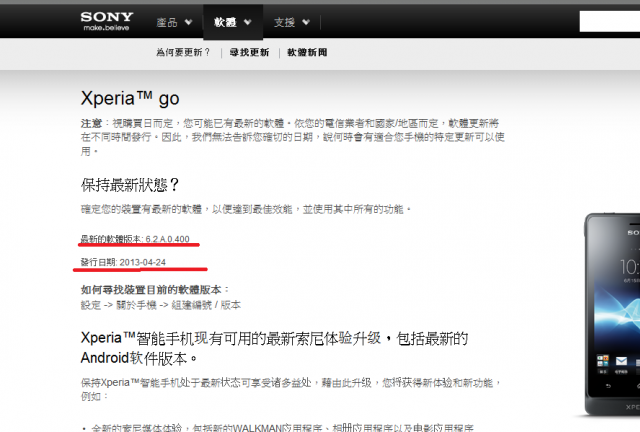Click the 注意 notice paragraph
This screenshot has height=432, width=640.
pyautogui.click(x=293, y=137)
